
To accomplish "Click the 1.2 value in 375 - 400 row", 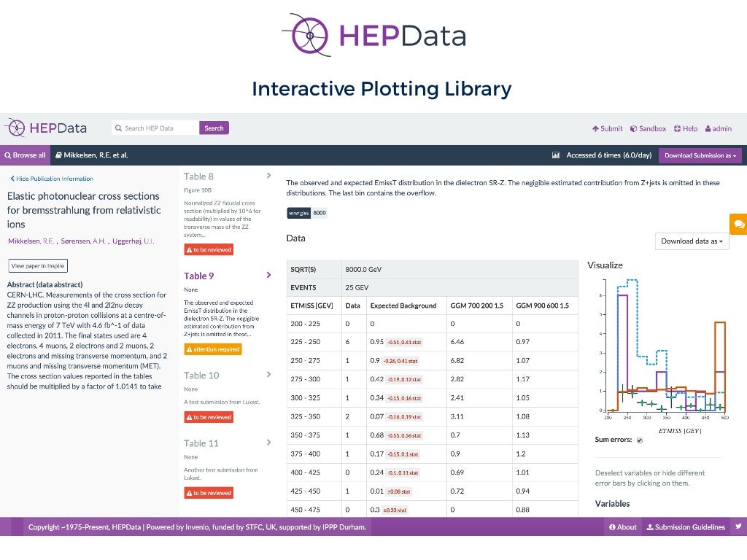I will point(521,454).
